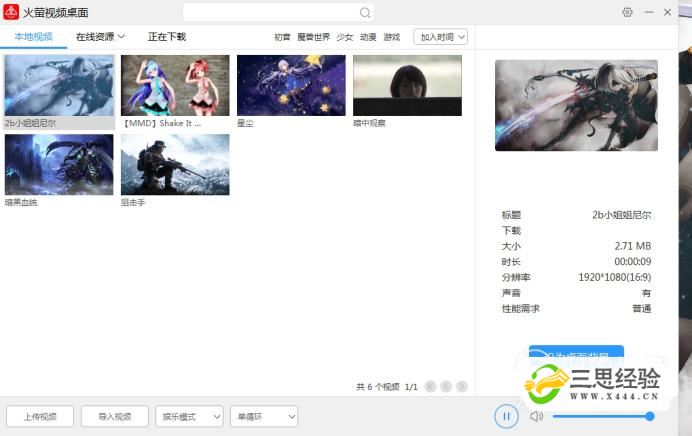
Task: Expand the 娱乐模式 mode dropdown
Action: (189, 416)
